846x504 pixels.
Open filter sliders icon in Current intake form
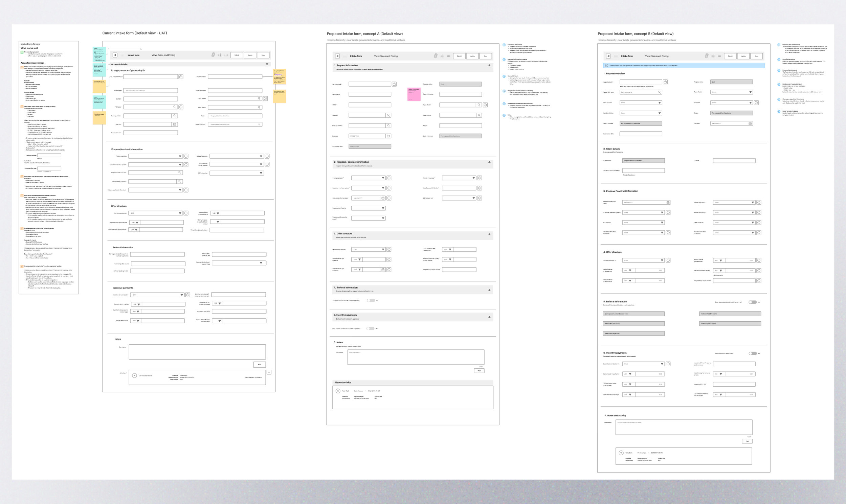coord(220,55)
